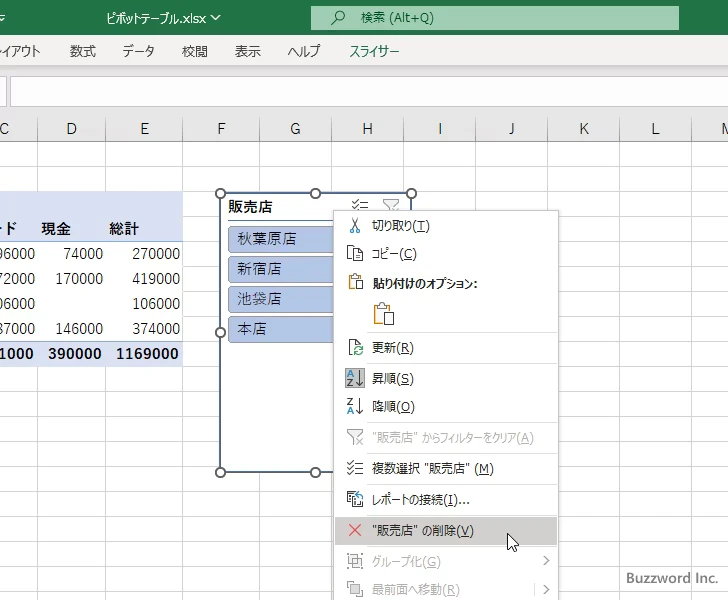Click cell with value 419000
The height and width of the screenshot is (600, 728).
tap(144, 279)
